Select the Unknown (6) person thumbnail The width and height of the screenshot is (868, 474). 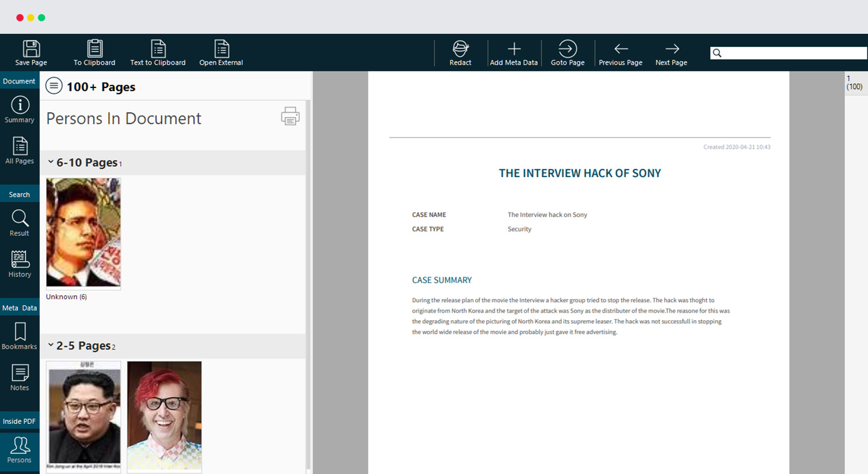point(83,233)
